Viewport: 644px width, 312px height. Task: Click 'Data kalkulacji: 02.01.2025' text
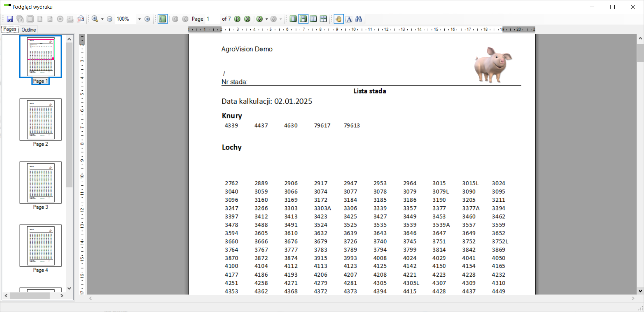point(267,102)
